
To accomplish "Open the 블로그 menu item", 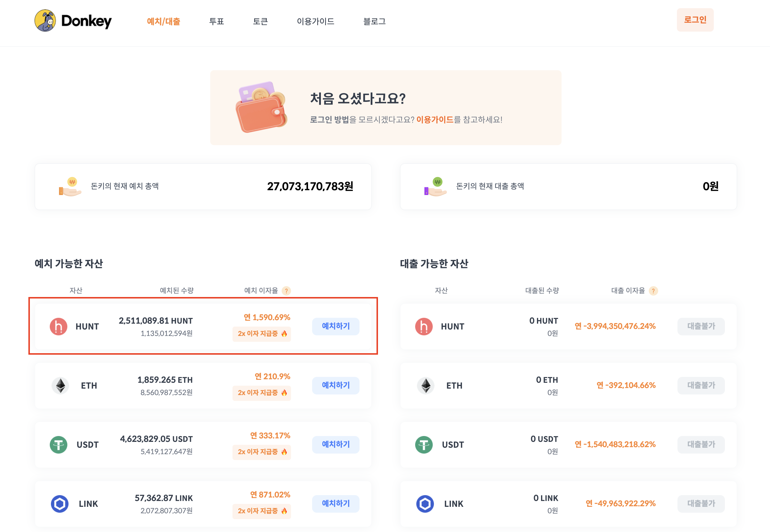I will [374, 21].
